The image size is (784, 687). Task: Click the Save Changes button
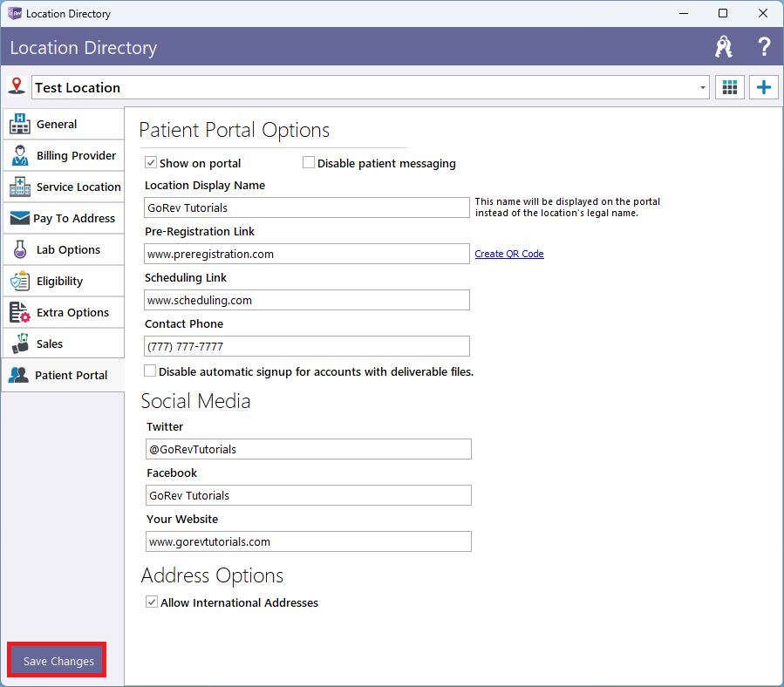coord(57,661)
